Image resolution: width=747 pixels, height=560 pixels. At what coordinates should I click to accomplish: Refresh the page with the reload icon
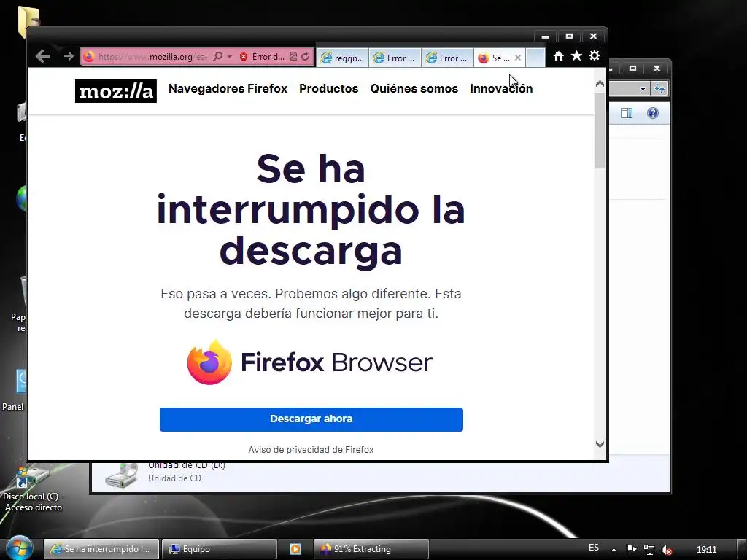306,57
